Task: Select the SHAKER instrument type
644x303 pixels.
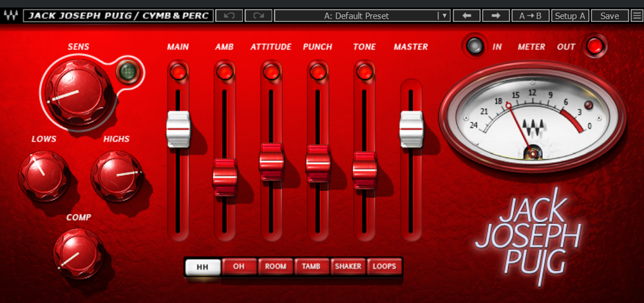Action: 348,266
